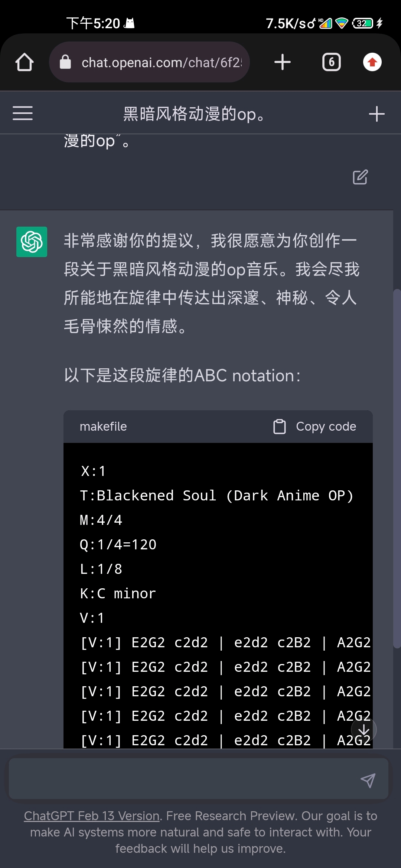Image resolution: width=401 pixels, height=868 pixels.
Task: Start a new chat with plus icon
Action: [377, 114]
